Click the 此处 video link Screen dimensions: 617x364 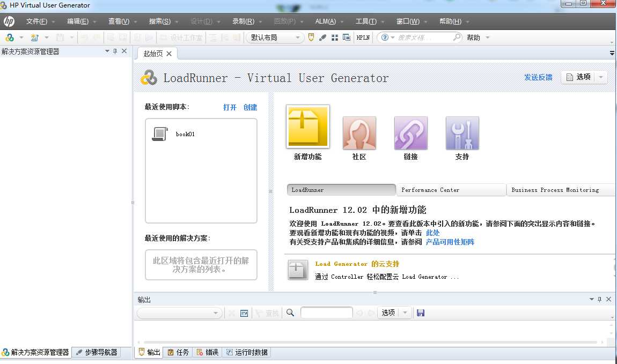point(433,233)
